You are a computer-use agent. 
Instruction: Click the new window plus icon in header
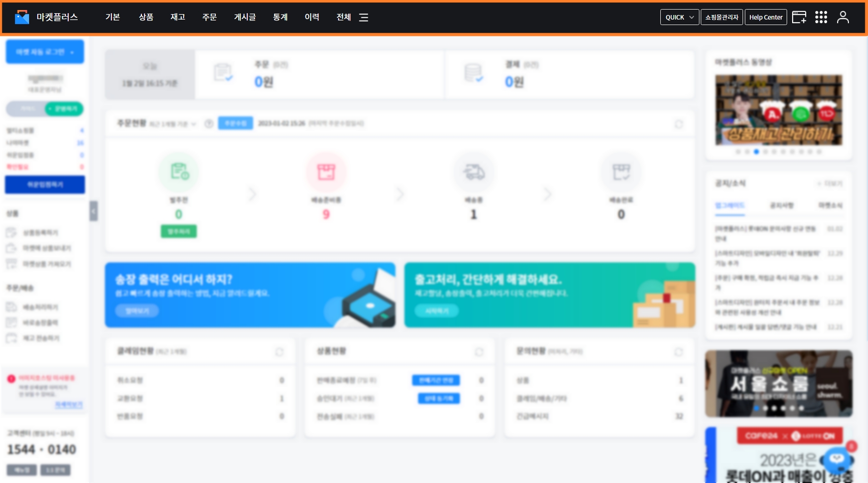(x=799, y=17)
